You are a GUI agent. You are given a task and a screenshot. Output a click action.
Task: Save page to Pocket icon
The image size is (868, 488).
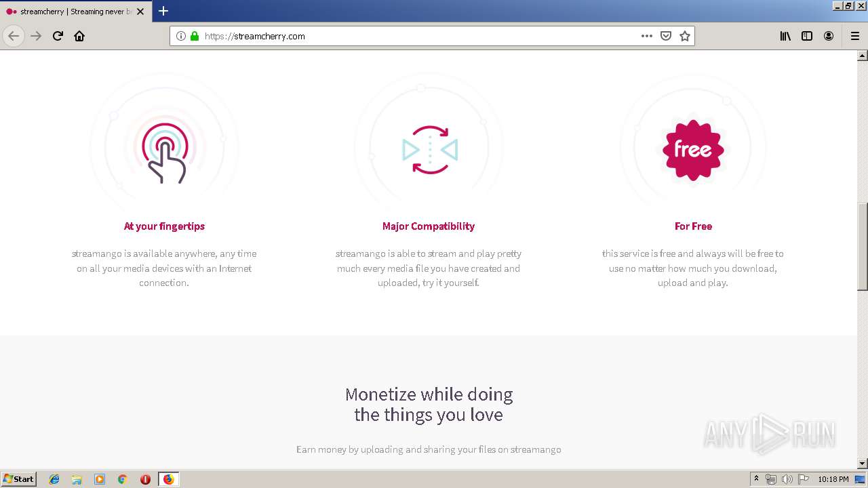[666, 36]
